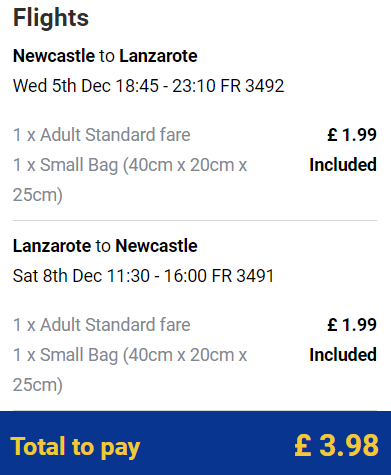Click the outbound fare price £ 1.99
This screenshot has width=391, height=475.
pos(352,135)
